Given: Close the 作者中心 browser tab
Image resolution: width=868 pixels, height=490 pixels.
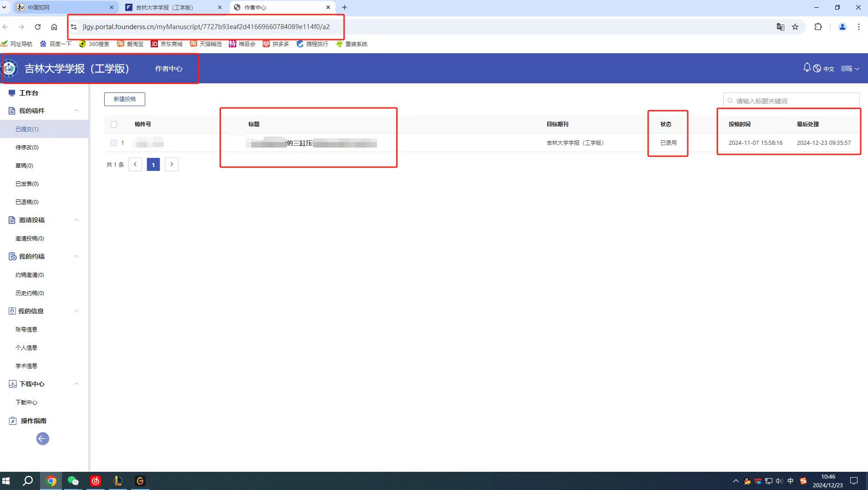Looking at the screenshot, I should coord(328,7).
